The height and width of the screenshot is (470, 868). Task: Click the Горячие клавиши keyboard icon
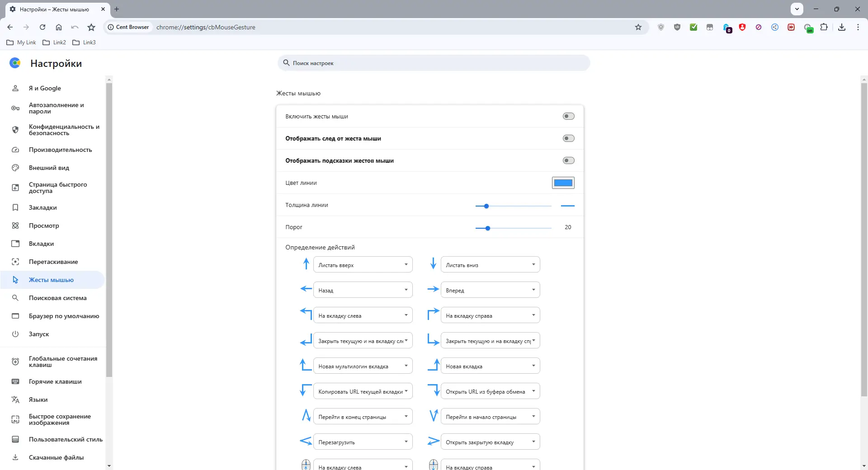15,381
